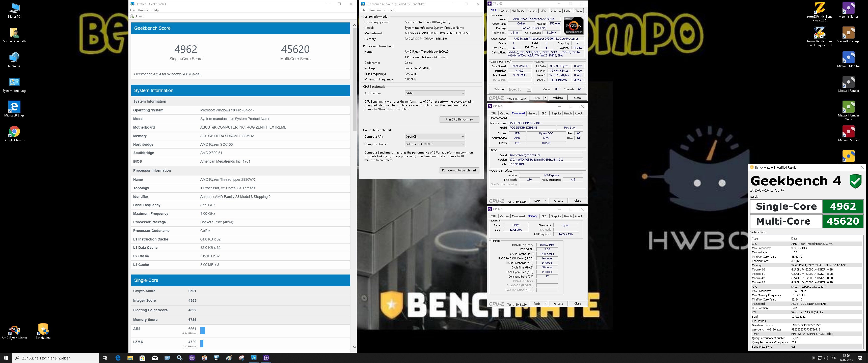
Task: Select the Maxwell Monitor desktop icon
Action: coord(848,59)
